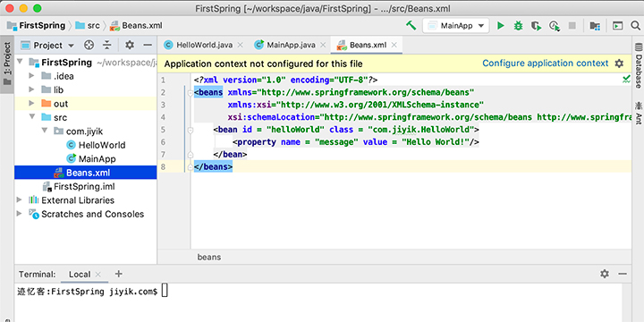Hide the Project panel with minus icon
This screenshot has height=322, width=644.
tap(148, 46)
